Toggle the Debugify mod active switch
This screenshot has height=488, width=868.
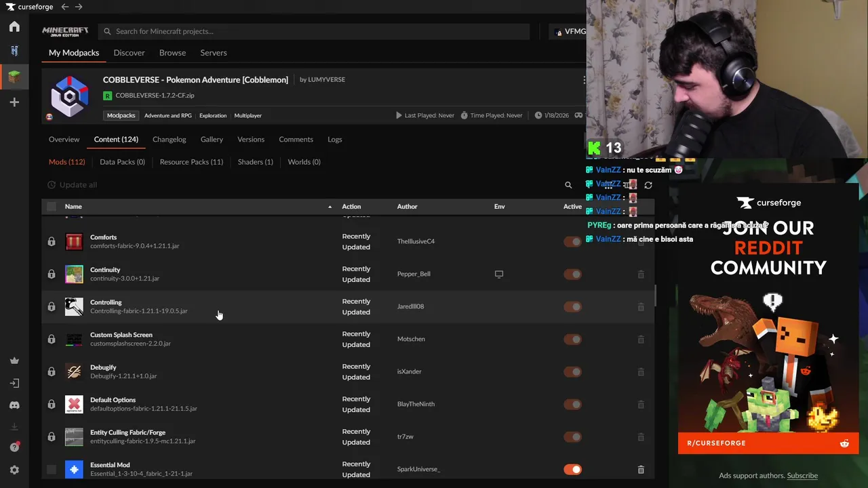[x=572, y=371]
